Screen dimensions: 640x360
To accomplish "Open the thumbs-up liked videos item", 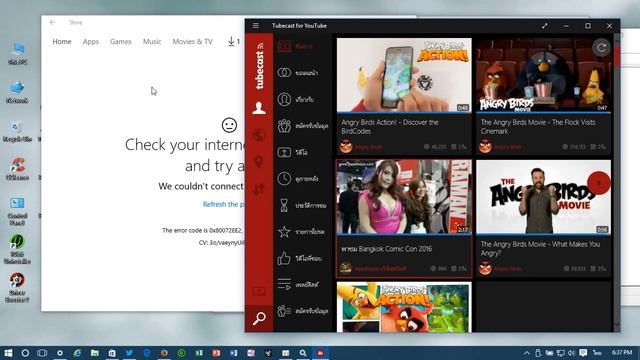I will tap(302, 258).
